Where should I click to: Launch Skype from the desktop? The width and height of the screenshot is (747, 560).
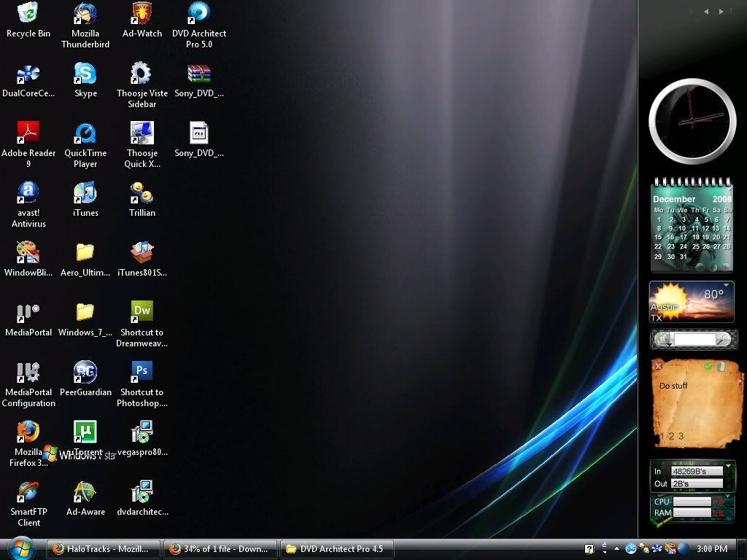85,80
